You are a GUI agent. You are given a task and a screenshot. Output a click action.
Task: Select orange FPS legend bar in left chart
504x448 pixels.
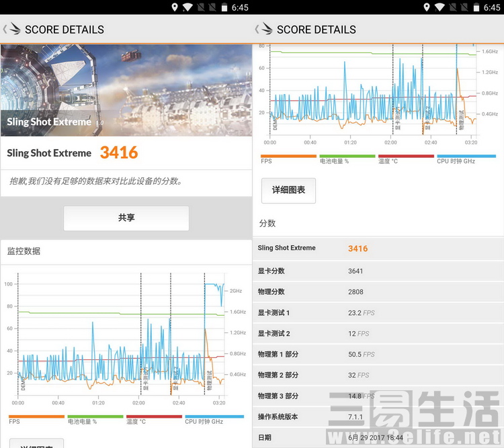[36, 417]
